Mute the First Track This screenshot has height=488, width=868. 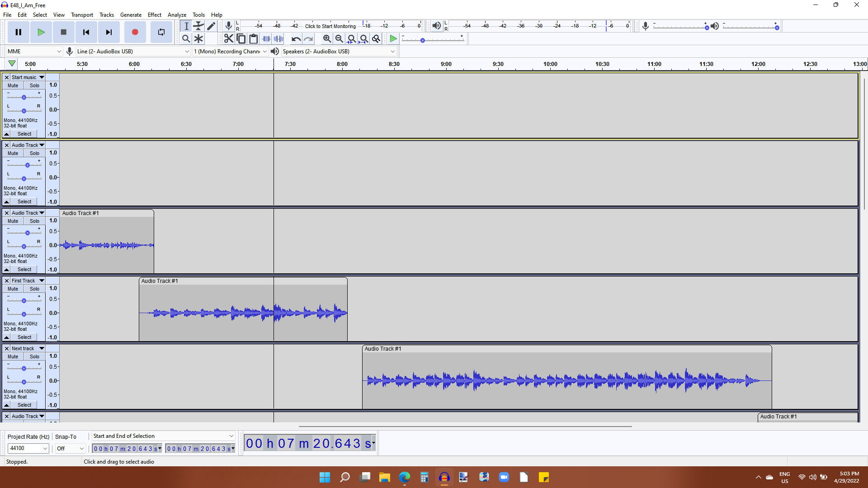[x=13, y=289]
